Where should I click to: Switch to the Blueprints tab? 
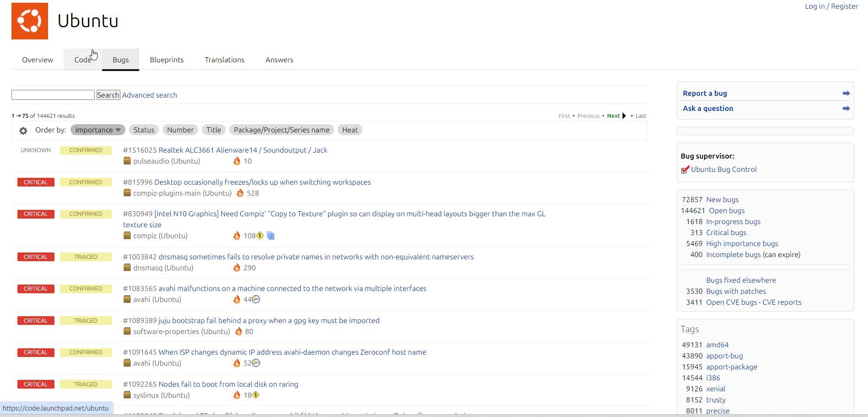(167, 60)
